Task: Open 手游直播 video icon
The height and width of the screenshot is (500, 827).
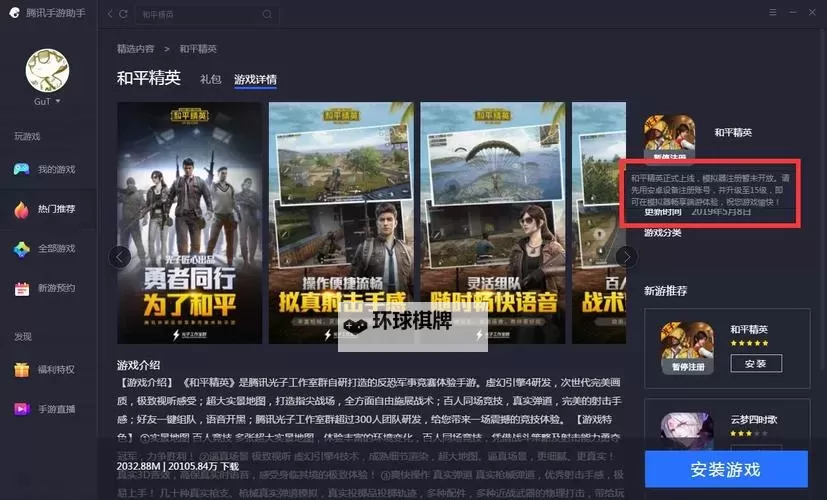Action: pyautogui.click(x=22, y=409)
